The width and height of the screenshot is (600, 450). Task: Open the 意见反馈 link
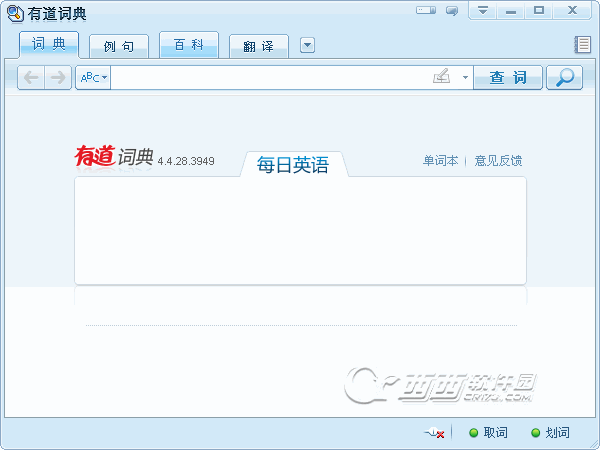pos(498,161)
